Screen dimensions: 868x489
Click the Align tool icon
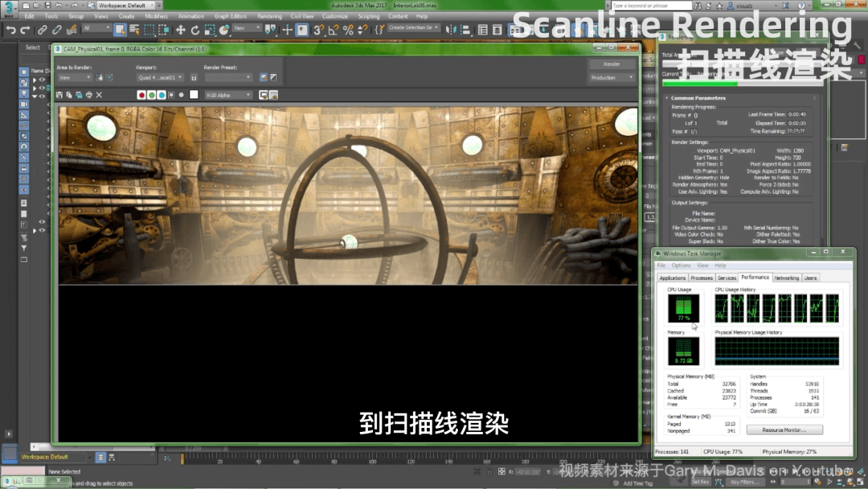(465, 30)
